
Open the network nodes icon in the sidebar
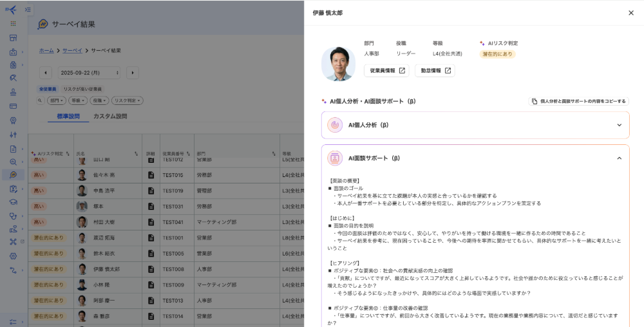click(x=13, y=241)
